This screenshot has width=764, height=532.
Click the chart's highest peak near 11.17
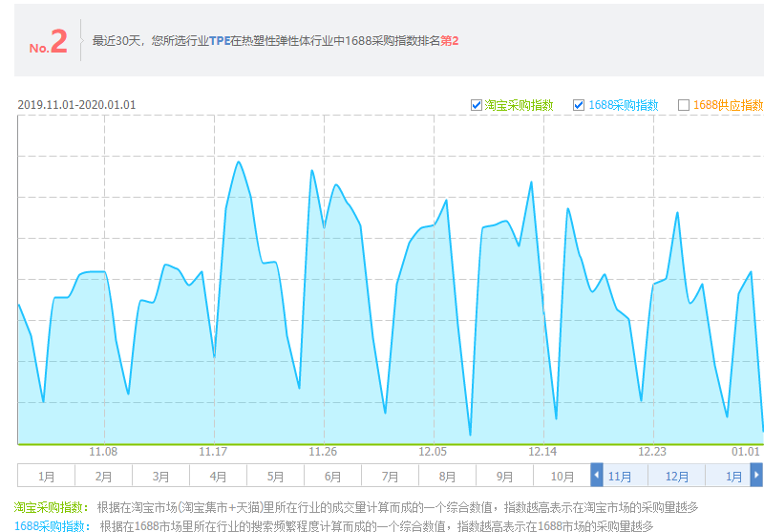tap(238, 162)
